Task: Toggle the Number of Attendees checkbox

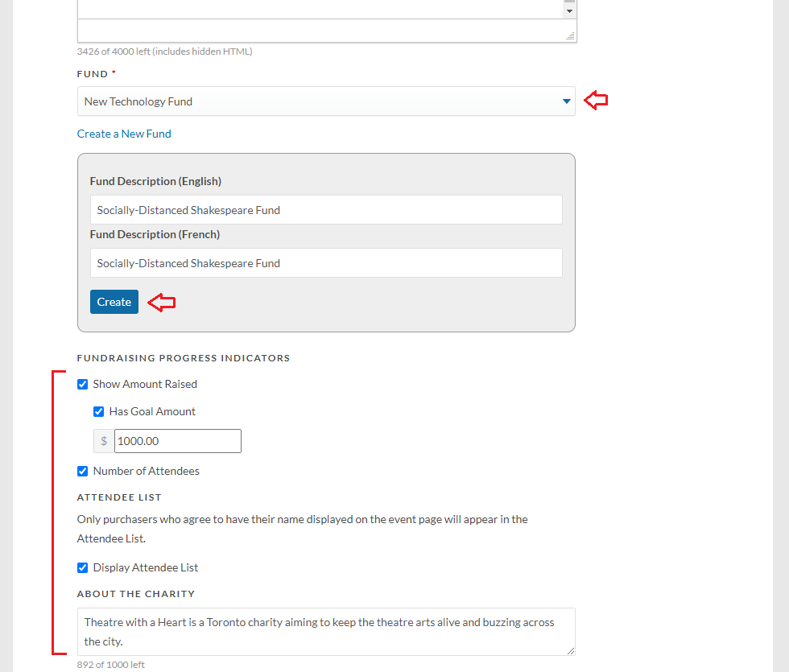Action: [82, 472]
